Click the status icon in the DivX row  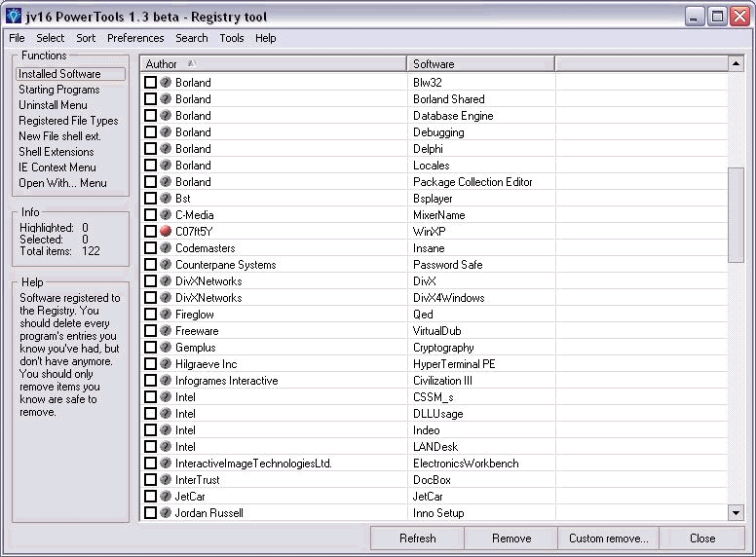pos(166,280)
